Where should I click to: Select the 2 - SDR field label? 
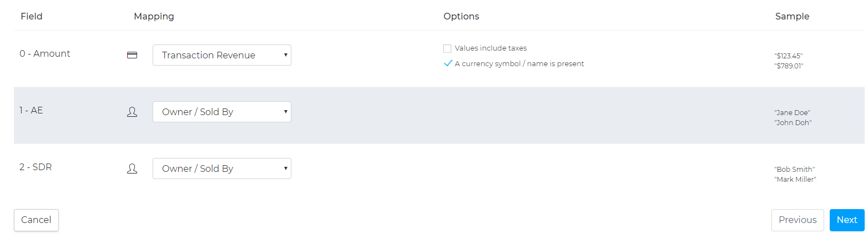pos(36,167)
